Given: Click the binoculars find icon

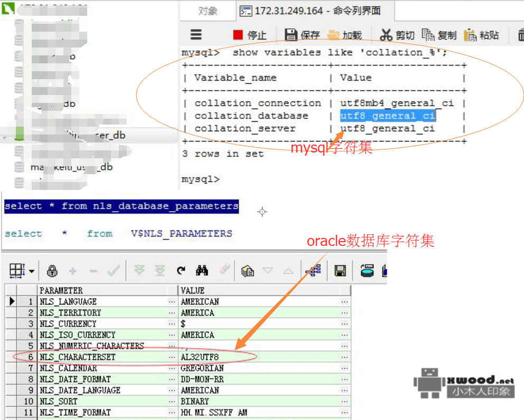Looking at the screenshot, I should click(202, 271).
